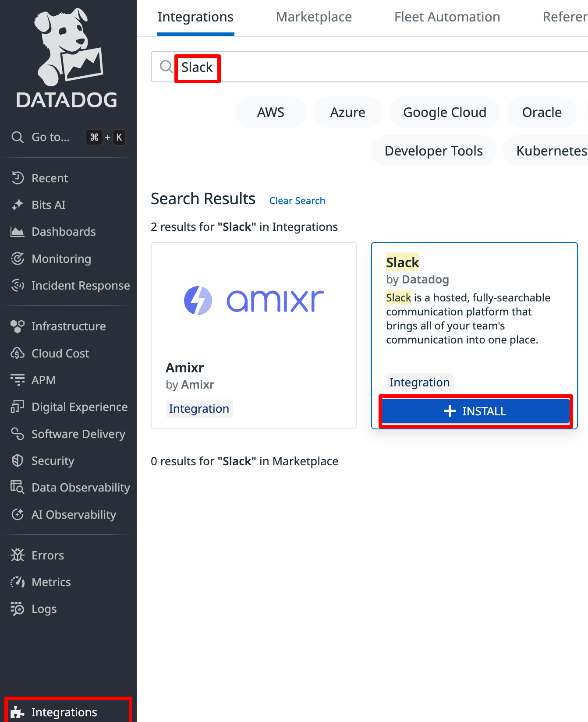588x722 pixels.
Task: Click the Incident Response icon
Action: (18, 285)
